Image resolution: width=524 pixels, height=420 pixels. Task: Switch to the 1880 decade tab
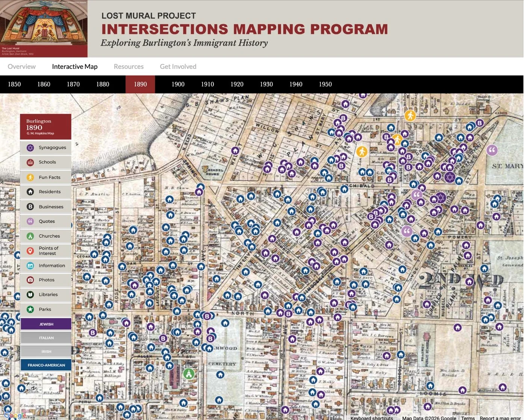[x=103, y=84]
